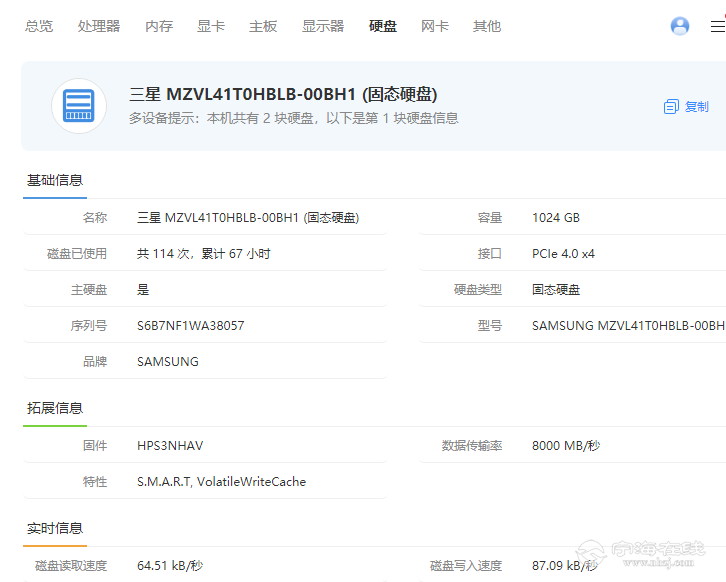Switch to the 显示器 tab

point(323,26)
